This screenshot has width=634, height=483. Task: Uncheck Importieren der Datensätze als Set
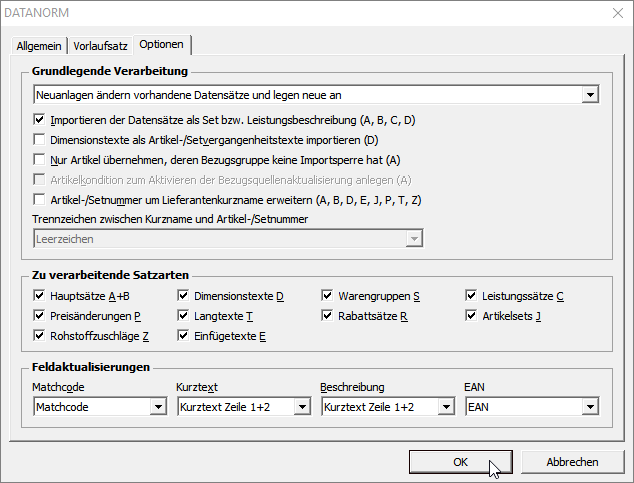[39, 120]
